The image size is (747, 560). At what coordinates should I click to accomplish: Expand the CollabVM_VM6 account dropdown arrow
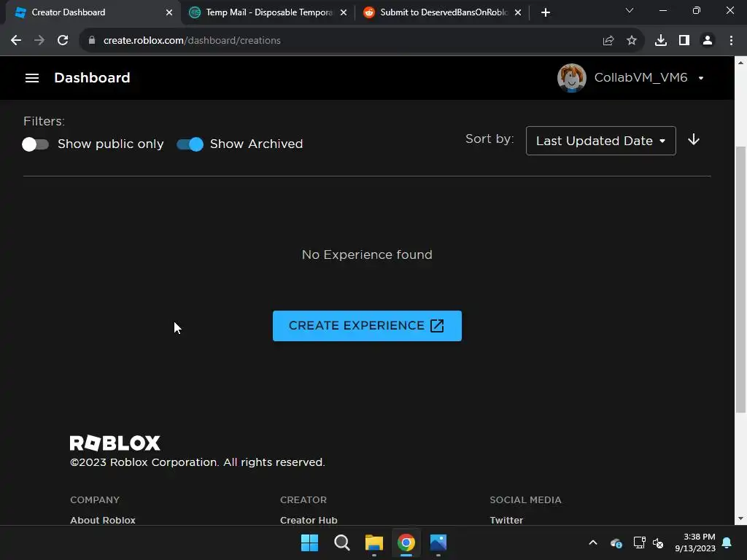701,78
